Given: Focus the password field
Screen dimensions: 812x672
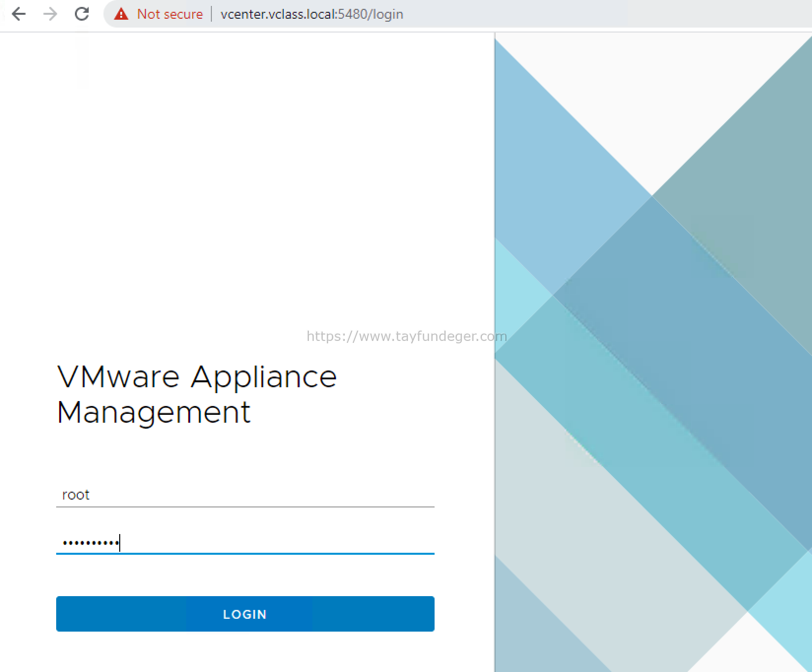Looking at the screenshot, I should click(245, 543).
